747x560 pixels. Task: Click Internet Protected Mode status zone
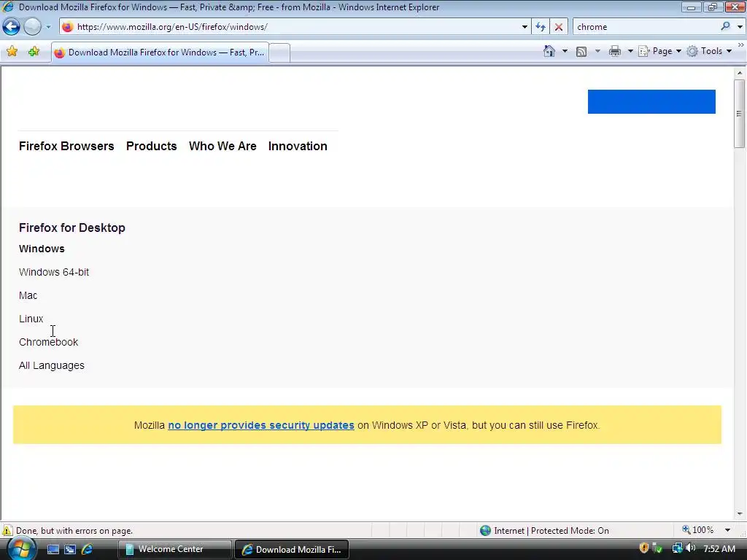pyautogui.click(x=544, y=531)
